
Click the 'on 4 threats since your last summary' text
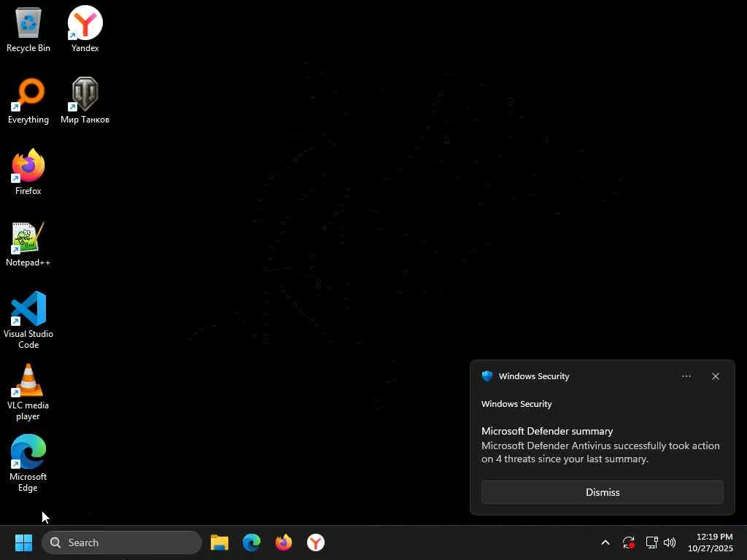(565, 459)
